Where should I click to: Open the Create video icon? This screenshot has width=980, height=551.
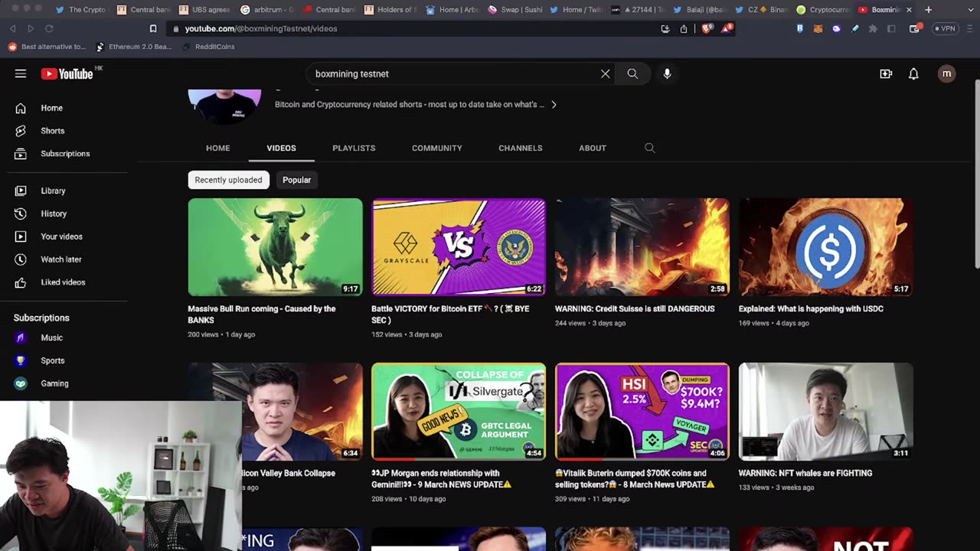[x=886, y=73]
